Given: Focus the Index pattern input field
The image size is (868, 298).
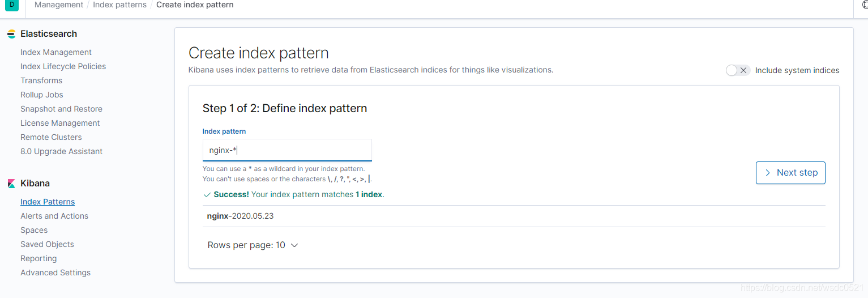Looking at the screenshot, I should (287, 150).
